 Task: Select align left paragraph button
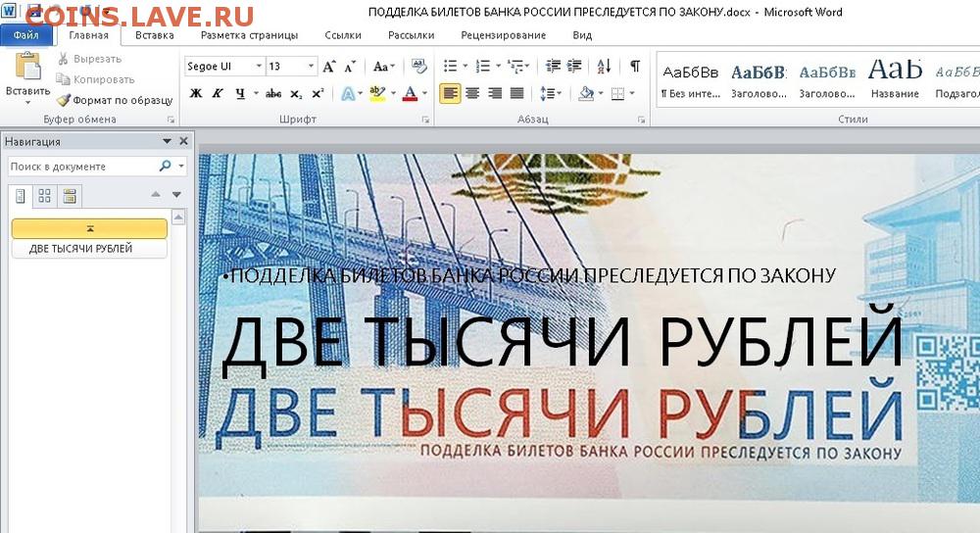click(x=450, y=94)
